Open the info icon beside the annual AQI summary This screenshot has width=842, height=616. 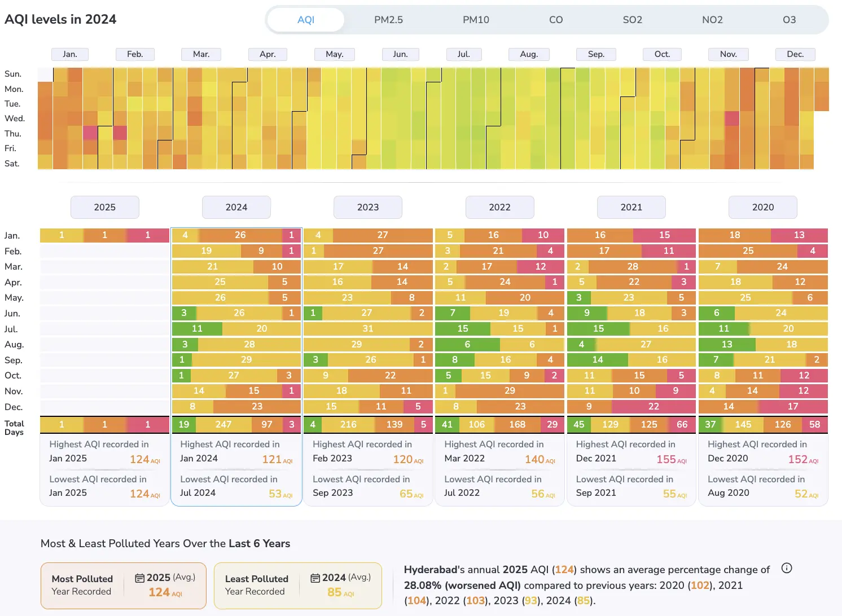[787, 568]
